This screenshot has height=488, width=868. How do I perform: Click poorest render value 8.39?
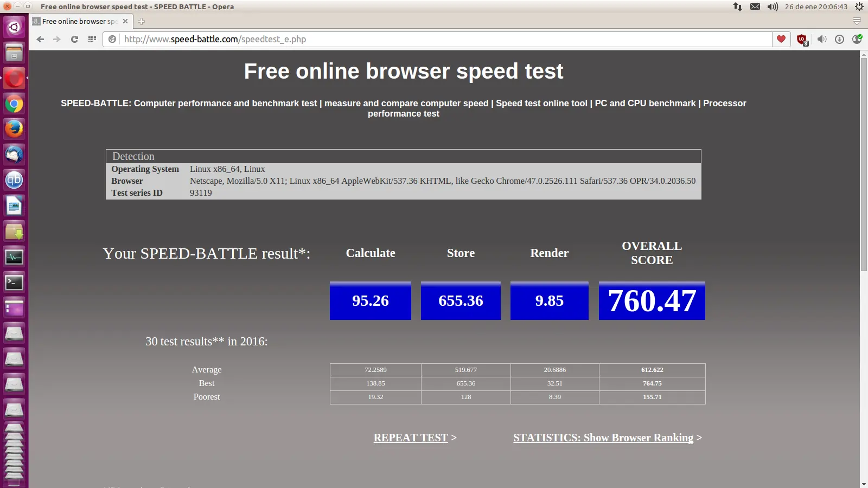pyautogui.click(x=555, y=397)
